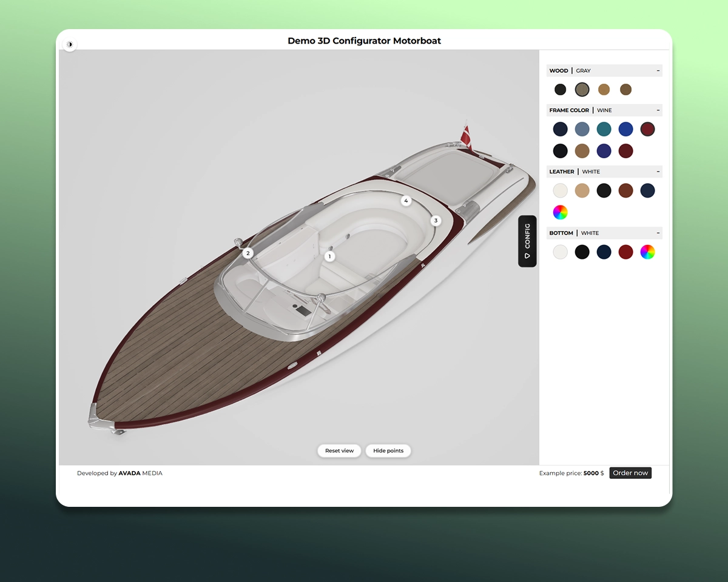The width and height of the screenshot is (728, 582).
Task: Click the 'Demo 3D Configurator Motorboat' title
Action: coord(364,41)
